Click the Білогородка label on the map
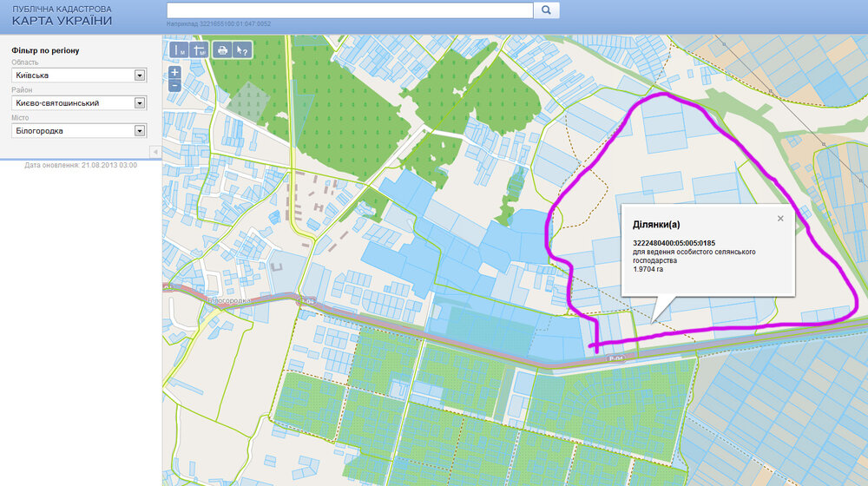 tap(229, 300)
